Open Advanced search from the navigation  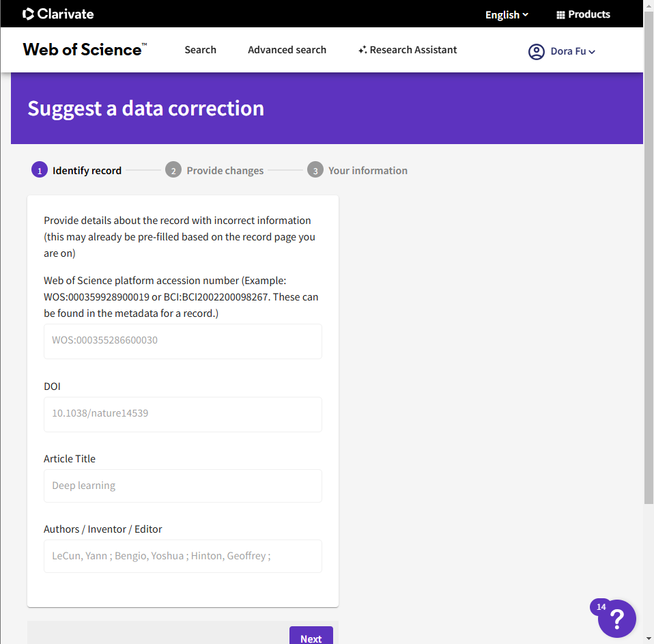click(287, 50)
